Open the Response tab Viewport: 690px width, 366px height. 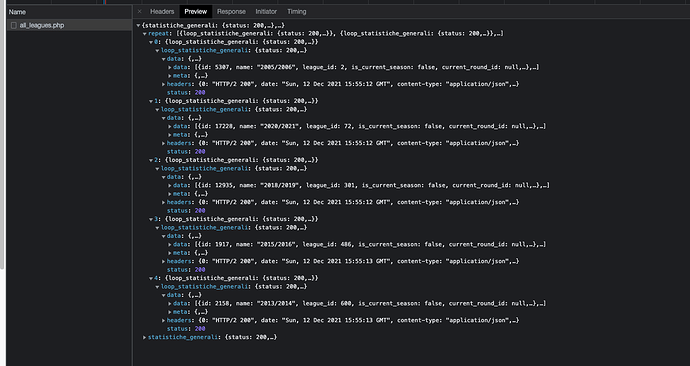pyautogui.click(x=231, y=11)
